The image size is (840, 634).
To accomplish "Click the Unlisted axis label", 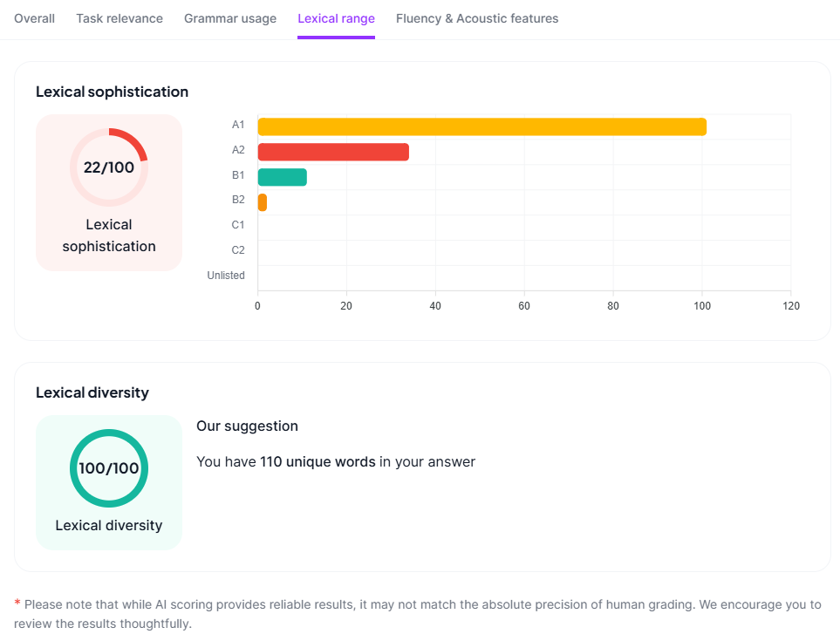I will tap(226, 276).
